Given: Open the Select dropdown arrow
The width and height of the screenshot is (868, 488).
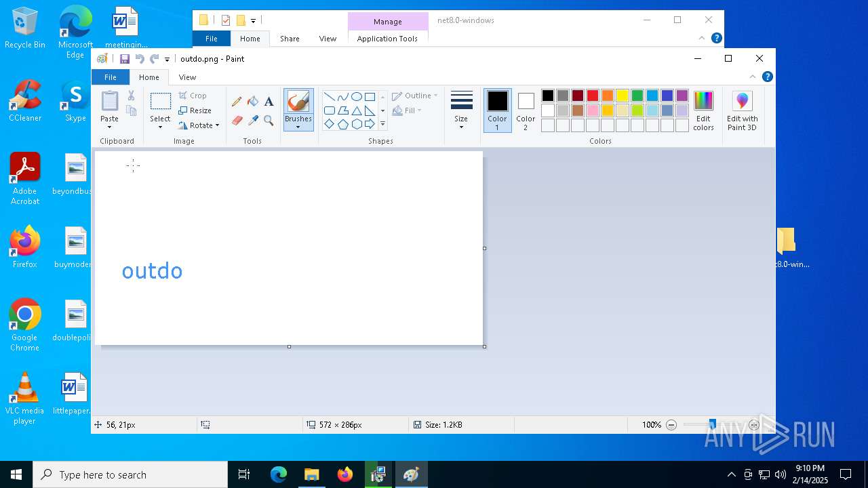Looking at the screenshot, I should (x=161, y=127).
